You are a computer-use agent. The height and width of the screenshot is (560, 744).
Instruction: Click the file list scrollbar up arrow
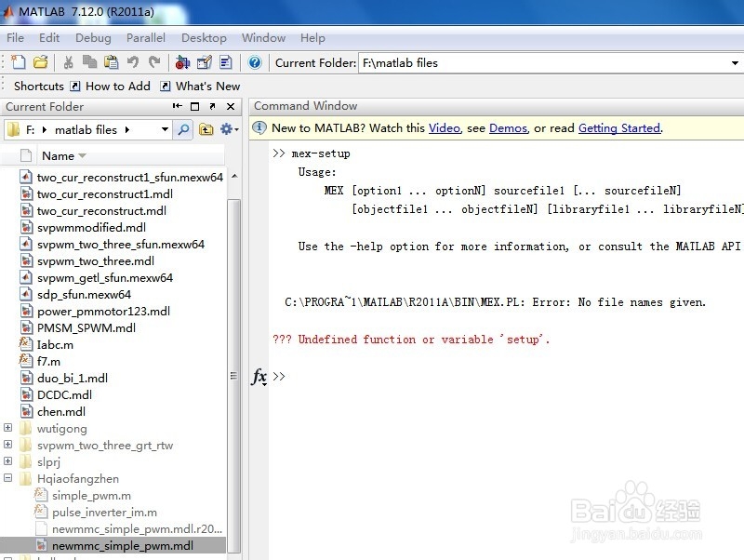pyautogui.click(x=234, y=177)
